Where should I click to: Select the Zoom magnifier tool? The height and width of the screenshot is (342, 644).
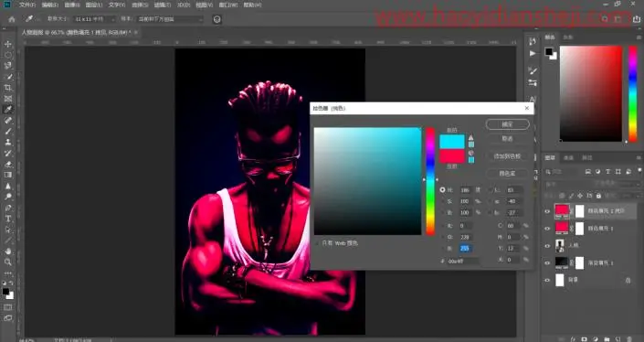coord(8,262)
